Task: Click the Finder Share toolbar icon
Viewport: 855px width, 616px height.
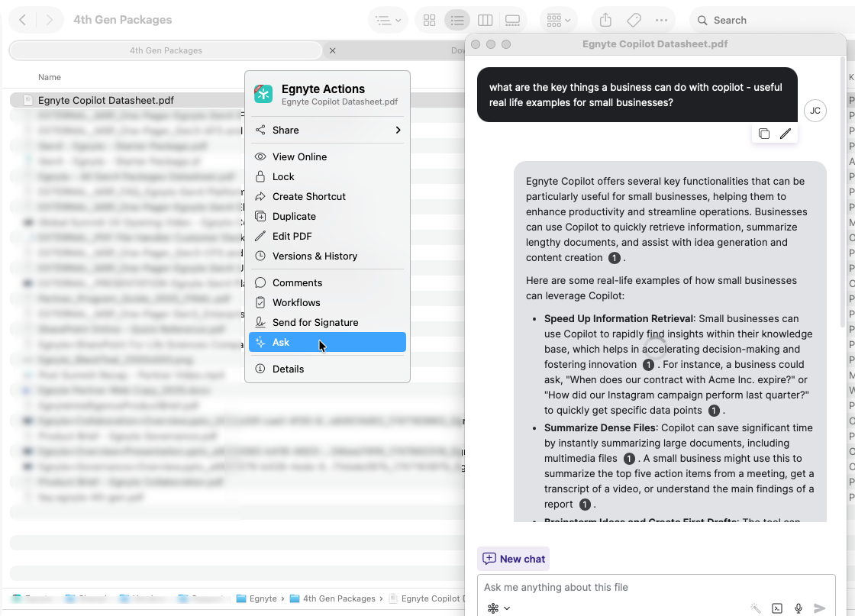Action: [x=605, y=20]
